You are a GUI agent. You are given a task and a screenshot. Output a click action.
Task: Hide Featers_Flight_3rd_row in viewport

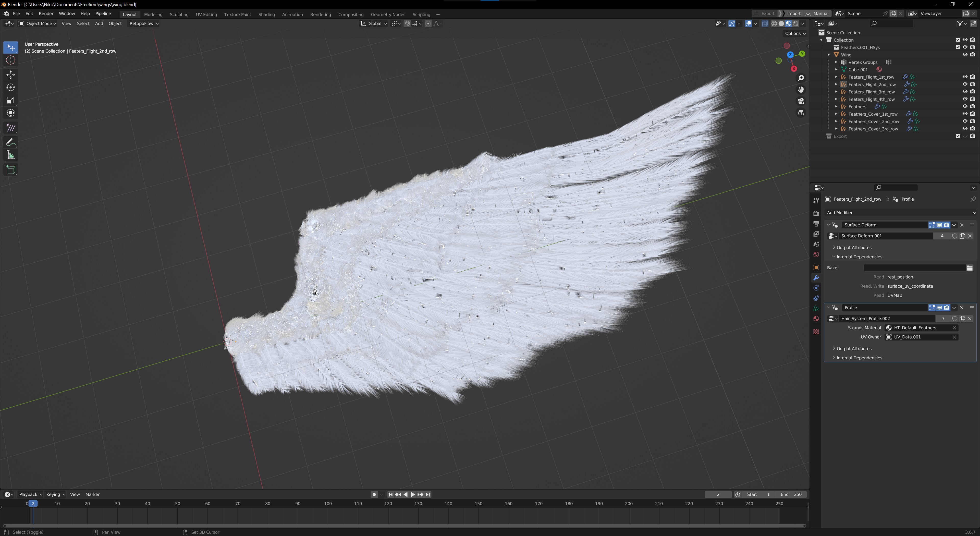pos(965,92)
